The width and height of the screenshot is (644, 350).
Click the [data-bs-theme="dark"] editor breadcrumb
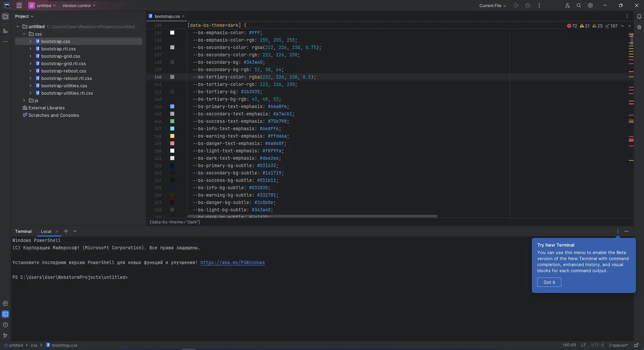[175, 222]
